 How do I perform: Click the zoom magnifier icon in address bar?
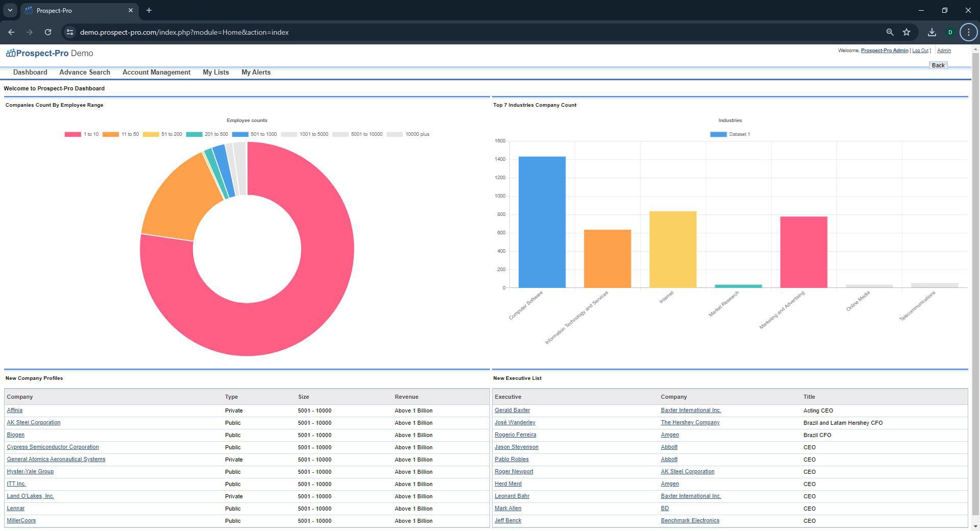pos(890,32)
